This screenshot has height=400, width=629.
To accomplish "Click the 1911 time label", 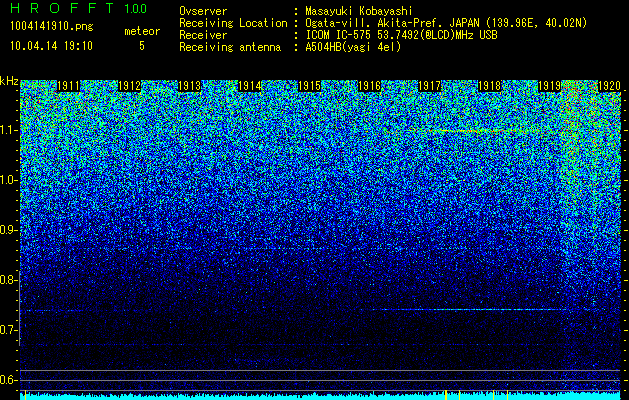I will (69, 86).
